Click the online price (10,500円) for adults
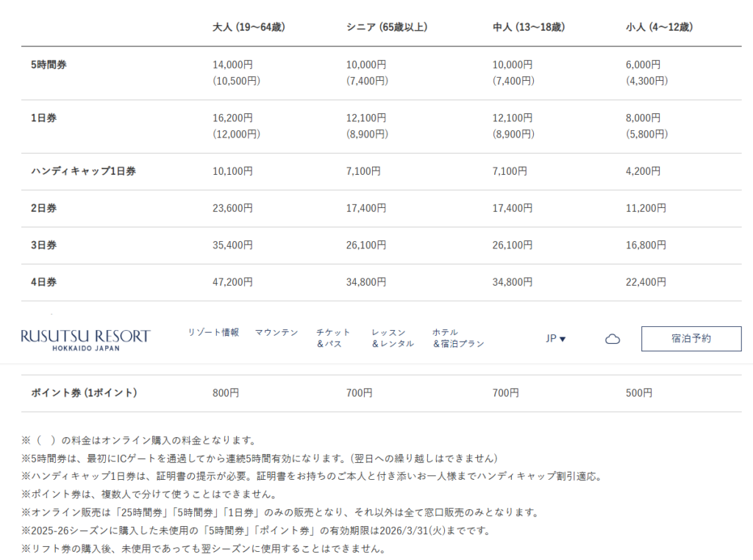Image resolution: width=753 pixels, height=560 pixels. pos(236,81)
